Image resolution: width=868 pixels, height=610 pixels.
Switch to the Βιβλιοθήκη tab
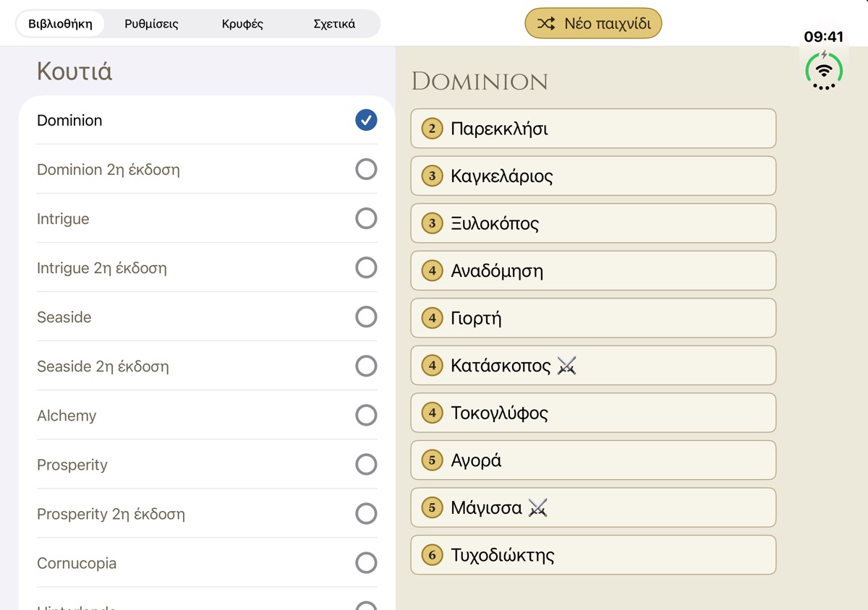[x=60, y=24]
